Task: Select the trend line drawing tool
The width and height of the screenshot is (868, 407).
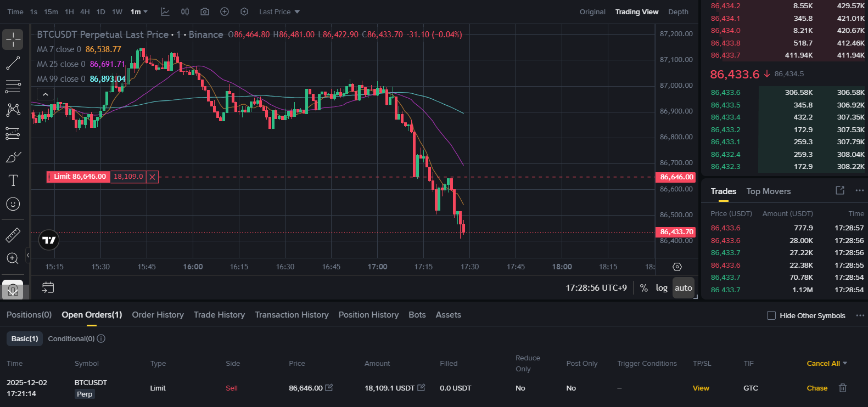Action: click(13, 63)
